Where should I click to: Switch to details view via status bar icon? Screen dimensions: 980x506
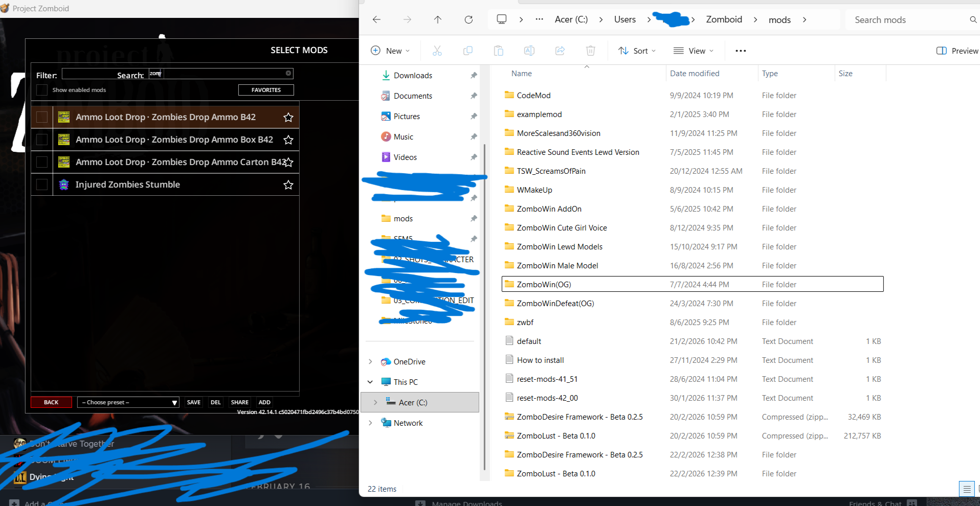967,489
